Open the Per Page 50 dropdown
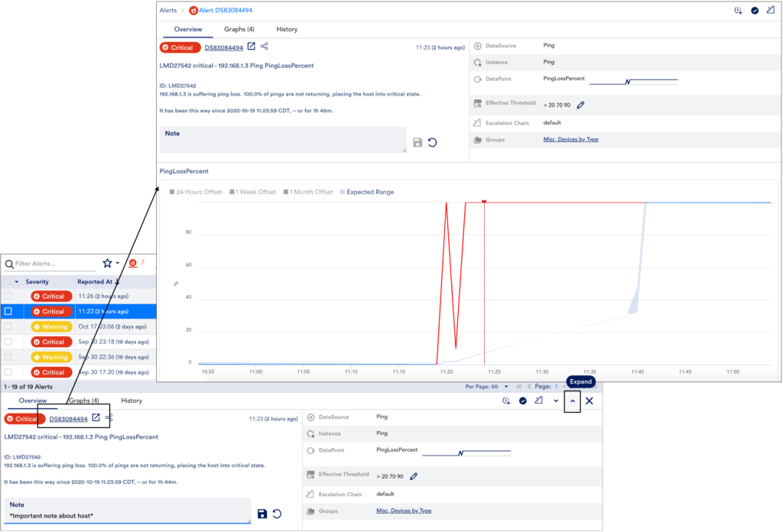 [506, 387]
